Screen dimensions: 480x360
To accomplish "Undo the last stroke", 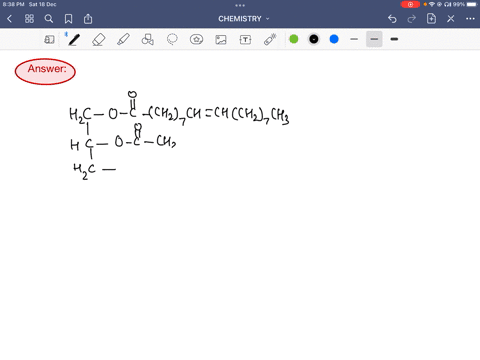I will [x=392, y=19].
